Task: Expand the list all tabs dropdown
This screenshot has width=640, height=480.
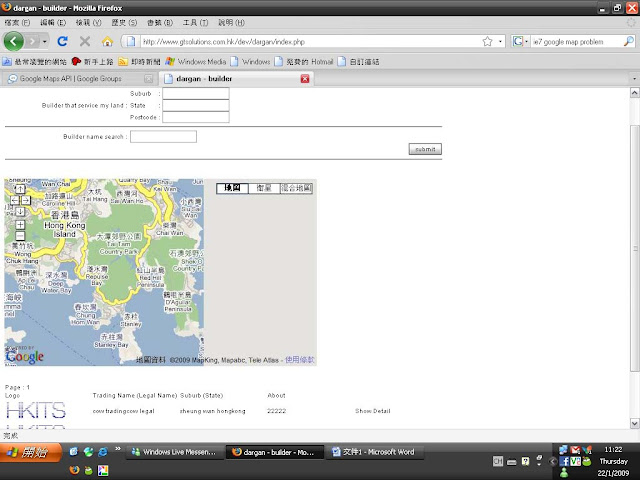Action: coord(634,78)
